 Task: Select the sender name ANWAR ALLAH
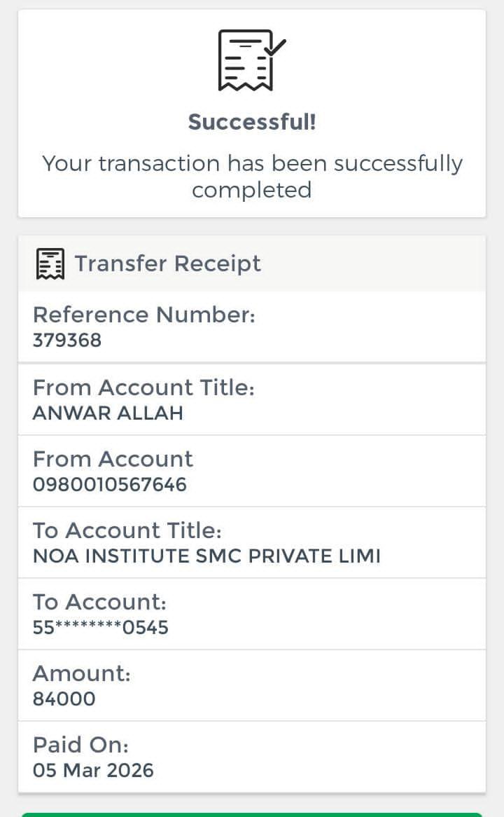coord(108,413)
